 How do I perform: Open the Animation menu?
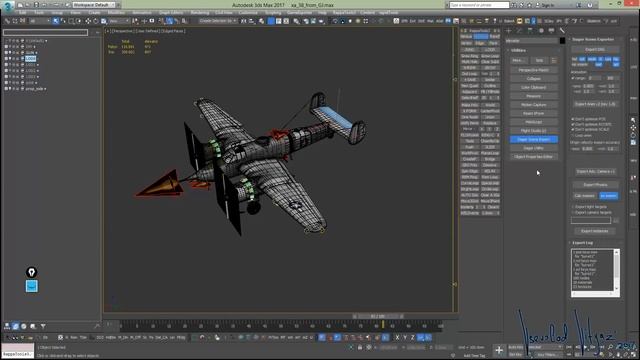coord(142,13)
